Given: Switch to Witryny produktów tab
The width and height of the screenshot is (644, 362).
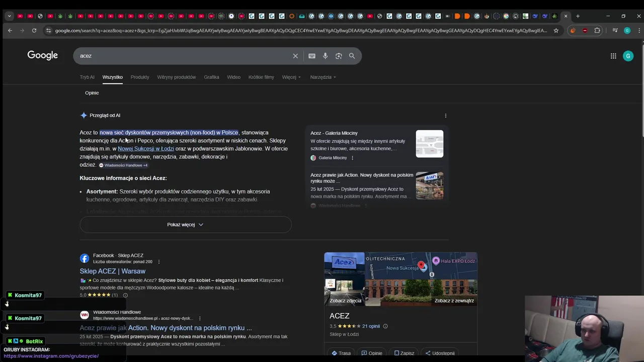Looking at the screenshot, I should click(176, 77).
